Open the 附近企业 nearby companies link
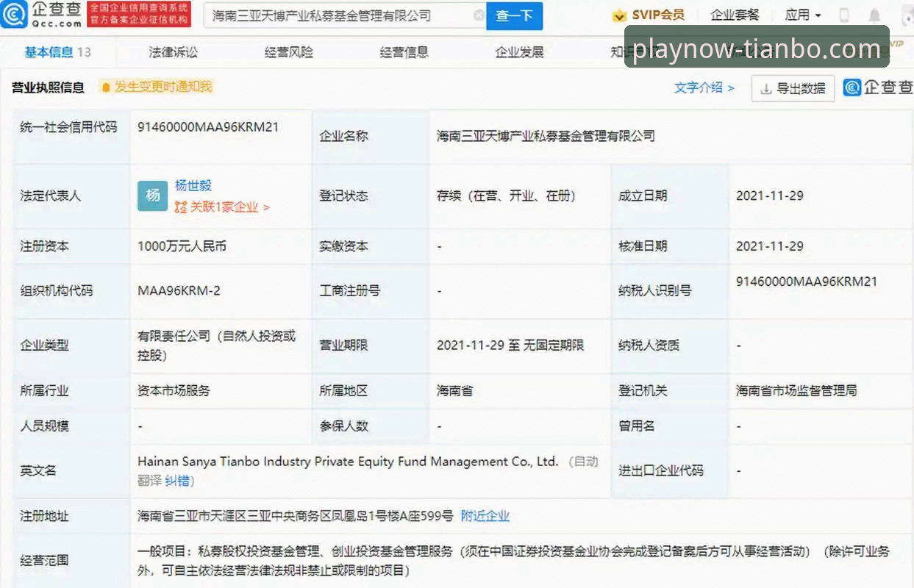Viewport: 914px width, 588px height. coord(485,516)
